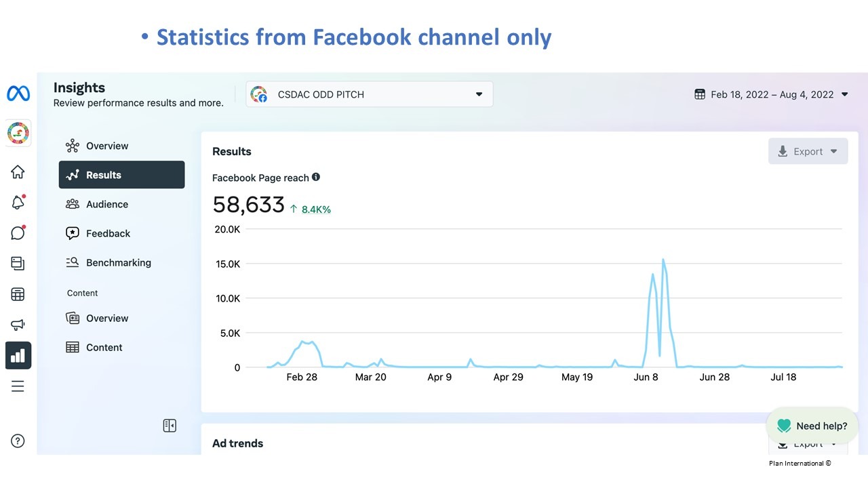The image size is (868, 488).
Task: Click the 8.4K% increase indicator
Action: pyautogui.click(x=310, y=209)
